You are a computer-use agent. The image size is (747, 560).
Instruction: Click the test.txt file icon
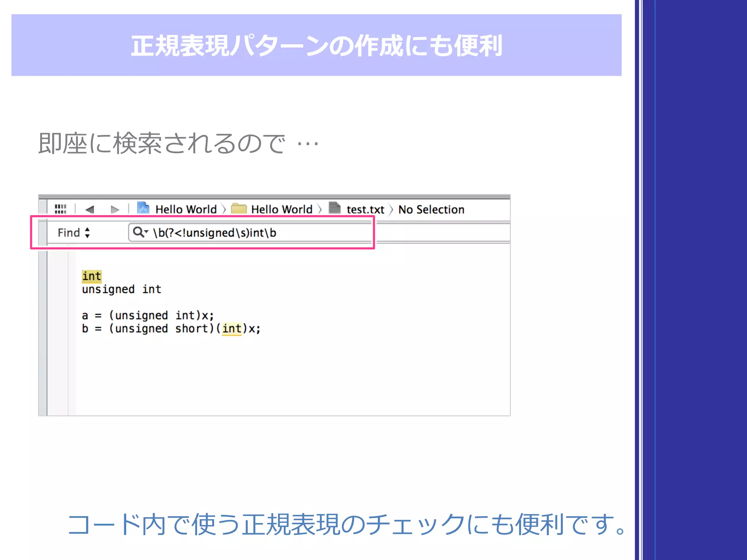tap(334, 208)
